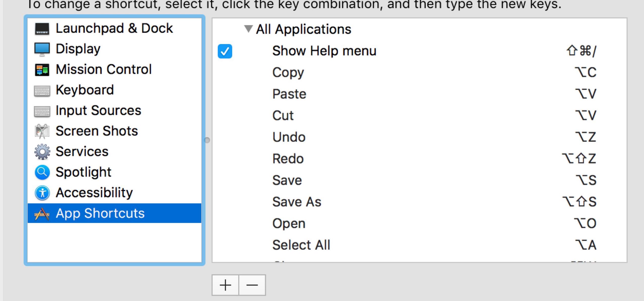Select the Save As shortcut row
This screenshot has height=301, width=644.
[x=297, y=202]
